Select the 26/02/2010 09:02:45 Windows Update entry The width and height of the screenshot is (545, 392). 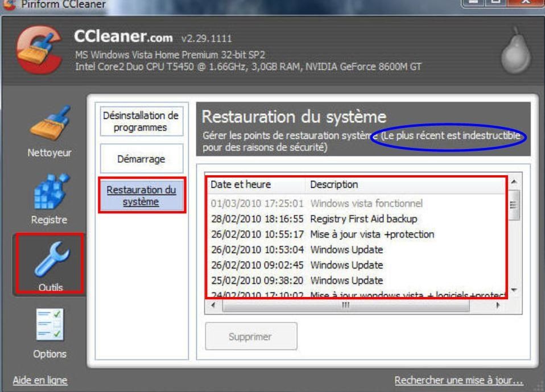tap(357, 265)
